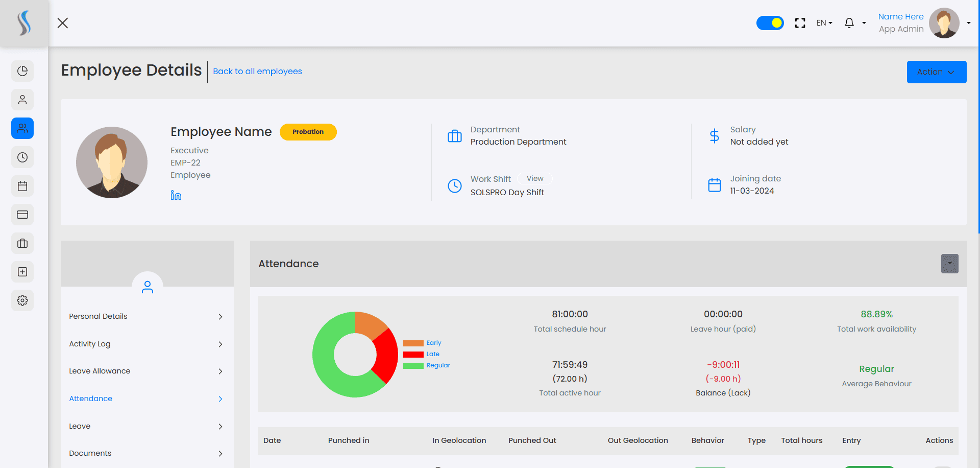The width and height of the screenshot is (980, 468).
Task: Select Personal Details in profile menu
Action: pyautogui.click(x=147, y=316)
